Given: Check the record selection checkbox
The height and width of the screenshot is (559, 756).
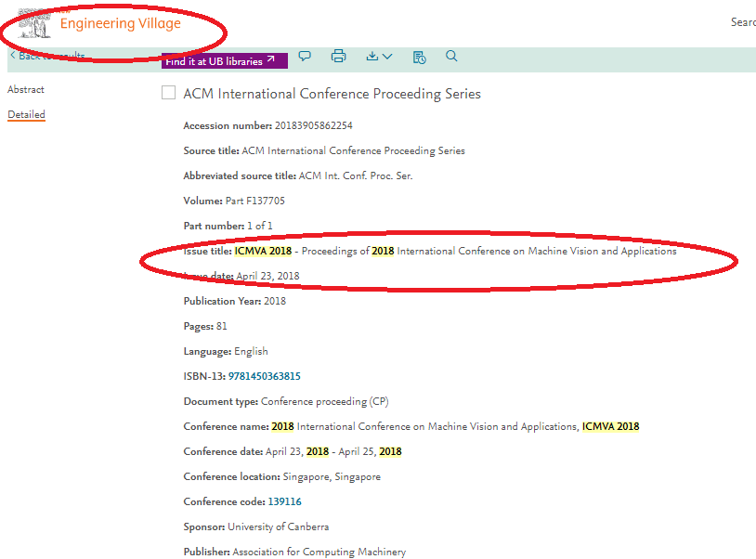Looking at the screenshot, I should tap(168, 93).
